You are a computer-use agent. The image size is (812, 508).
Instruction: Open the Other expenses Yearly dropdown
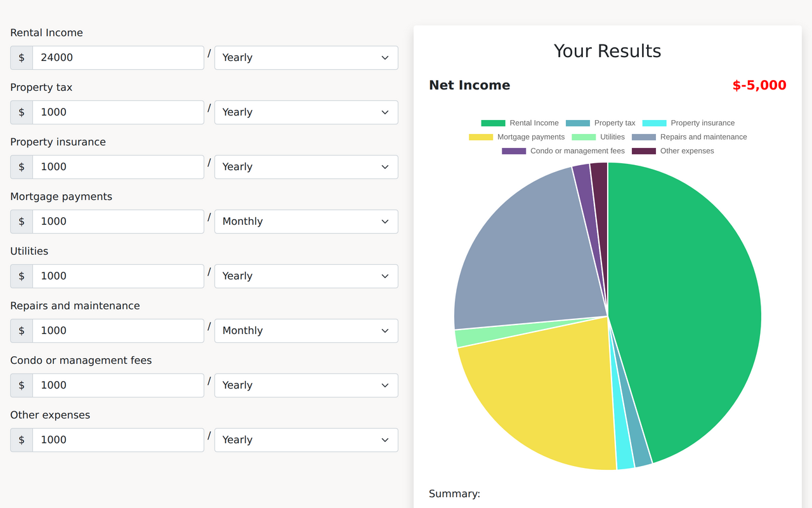(306, 439)
